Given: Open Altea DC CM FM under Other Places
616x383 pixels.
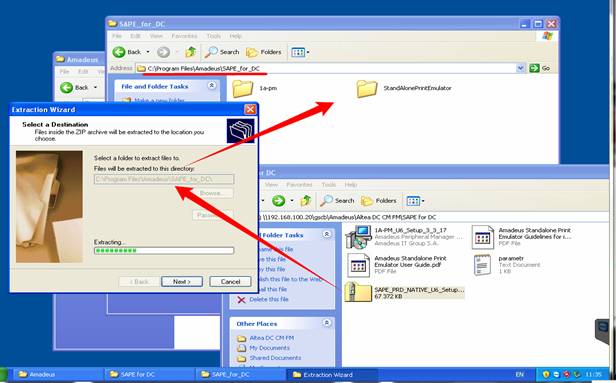Looking at the screenshot, I should click(271, 338).
